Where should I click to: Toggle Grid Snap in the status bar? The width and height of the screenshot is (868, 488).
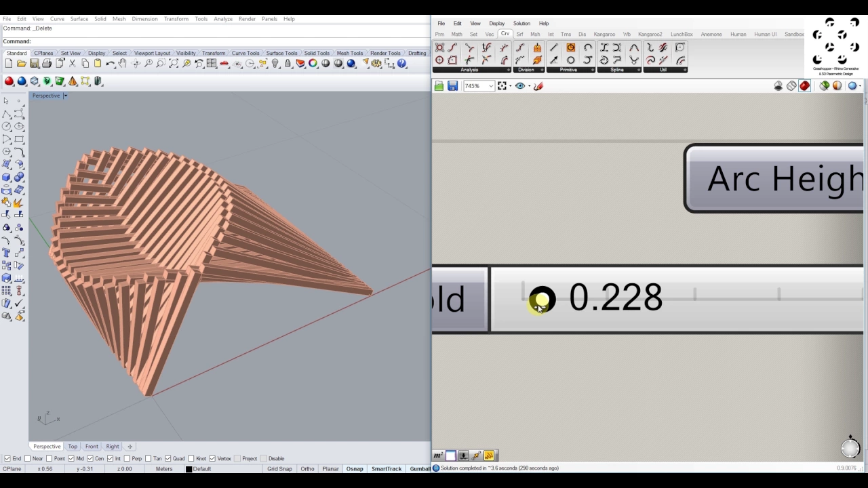pos(279,469)
